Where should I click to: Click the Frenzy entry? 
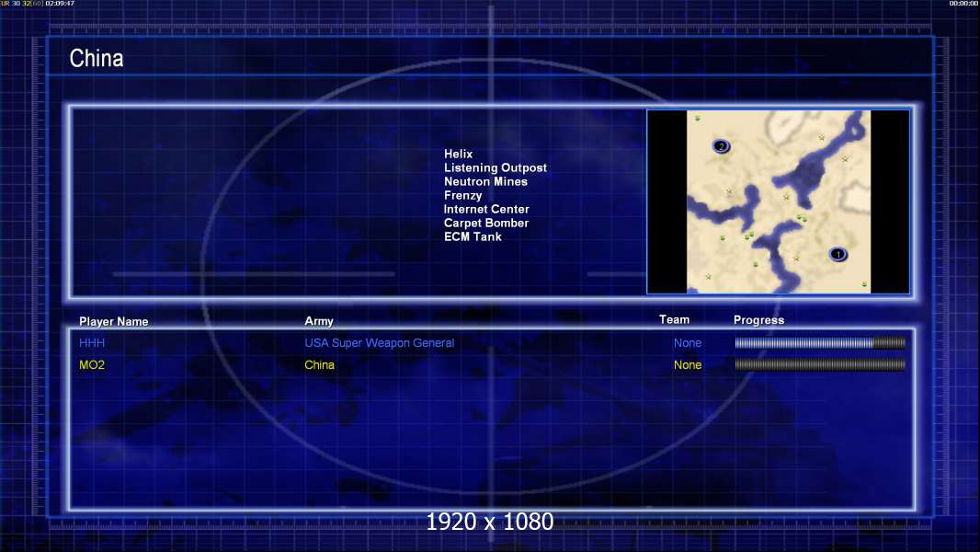click(x=462, y=195)
